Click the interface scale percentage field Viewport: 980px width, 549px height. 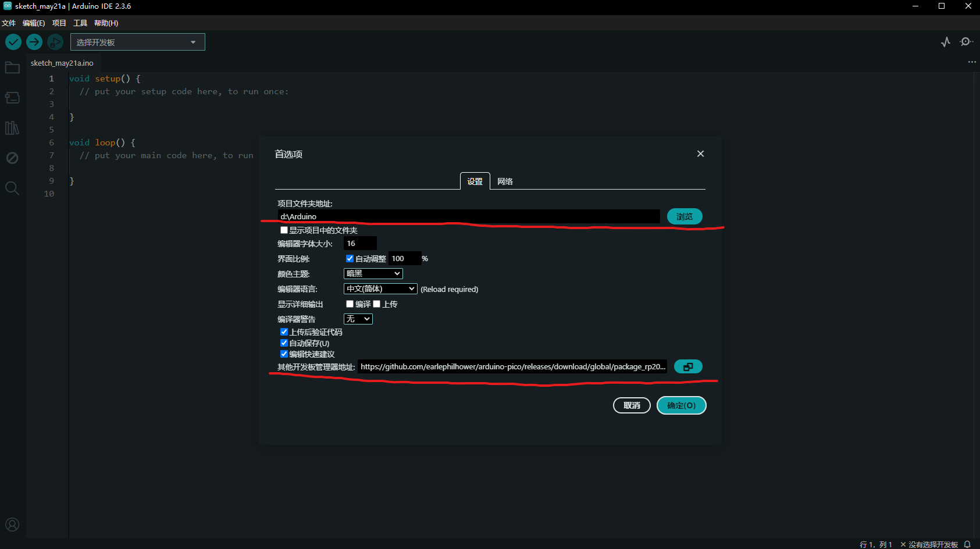[x=405, y=258]
